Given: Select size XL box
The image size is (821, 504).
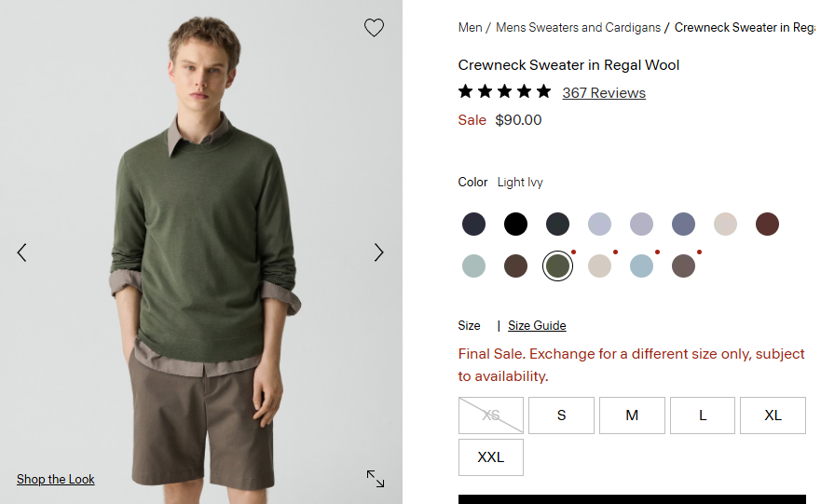Looking at the screenshot, I should point(773,415).
